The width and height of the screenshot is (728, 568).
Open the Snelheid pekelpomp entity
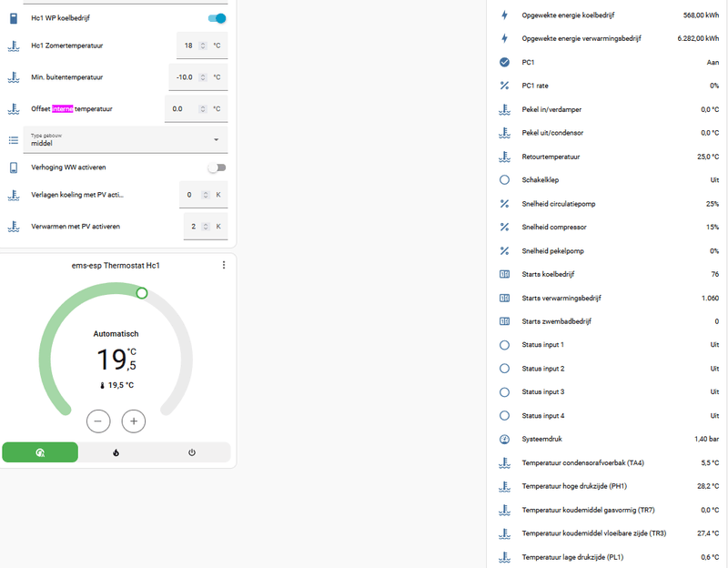609,251
